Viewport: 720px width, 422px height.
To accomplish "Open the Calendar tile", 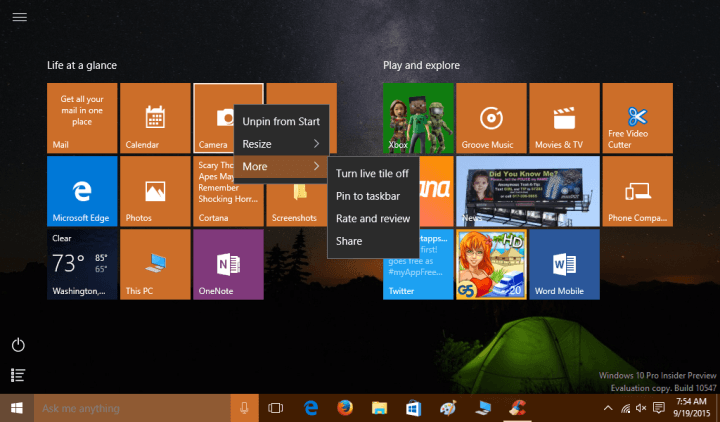I will (x=155, y=118).
